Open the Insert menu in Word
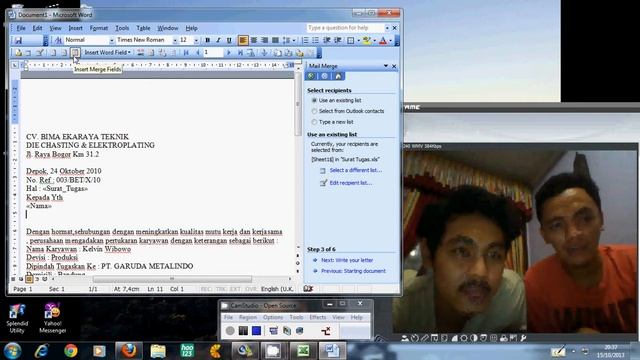 pyautogui.click(x=75, y=28)
